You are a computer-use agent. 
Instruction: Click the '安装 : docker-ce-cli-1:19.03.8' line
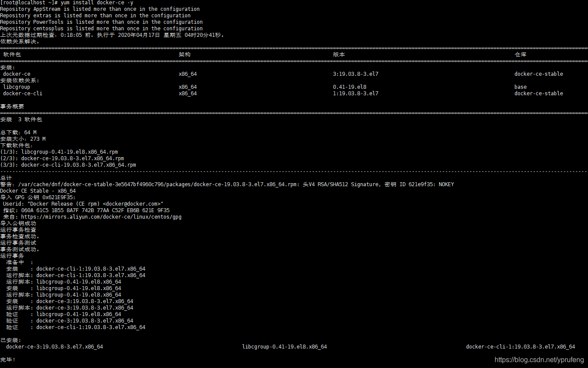pos(76,269)
